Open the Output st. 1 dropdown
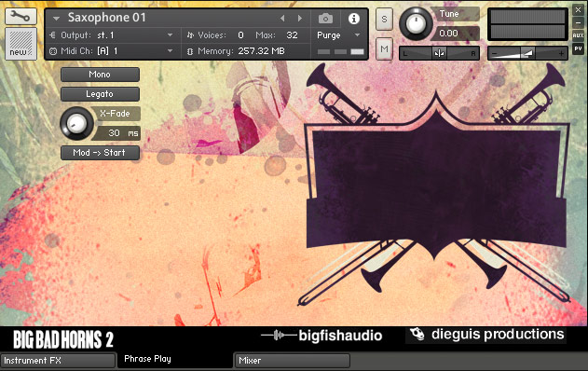Viewport: 588px width, 371px height. pyautogui.click(x=112, y=35)
